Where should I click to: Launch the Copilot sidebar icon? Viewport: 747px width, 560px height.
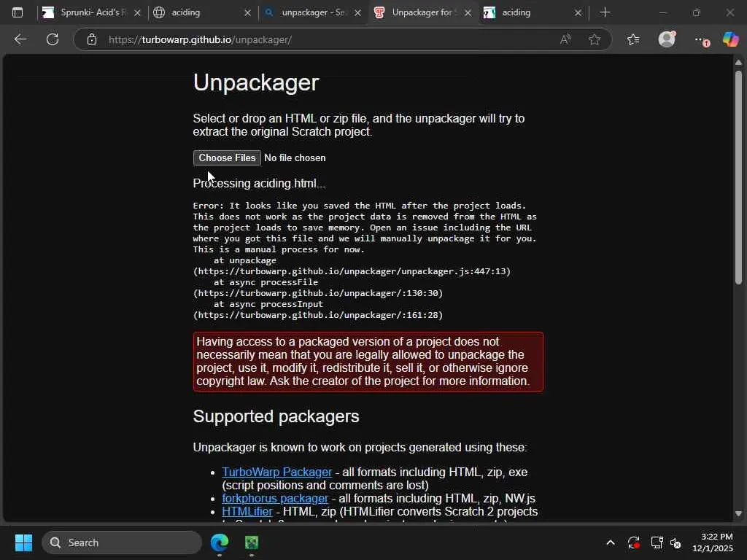[x=730, y=39]
